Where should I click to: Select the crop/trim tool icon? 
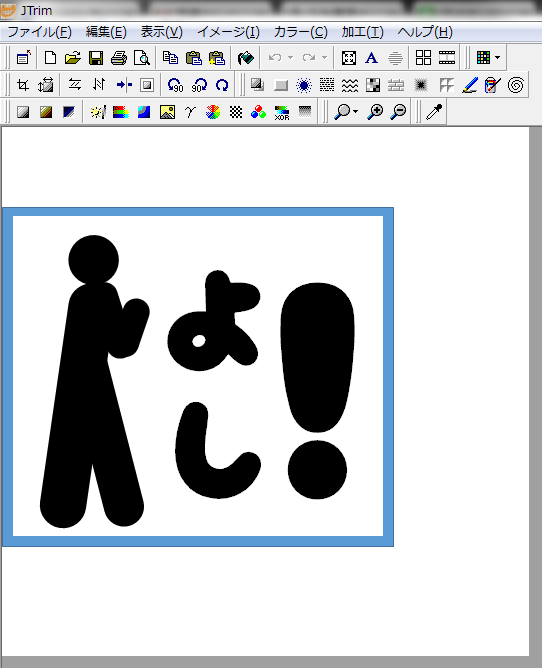point(23,85)
